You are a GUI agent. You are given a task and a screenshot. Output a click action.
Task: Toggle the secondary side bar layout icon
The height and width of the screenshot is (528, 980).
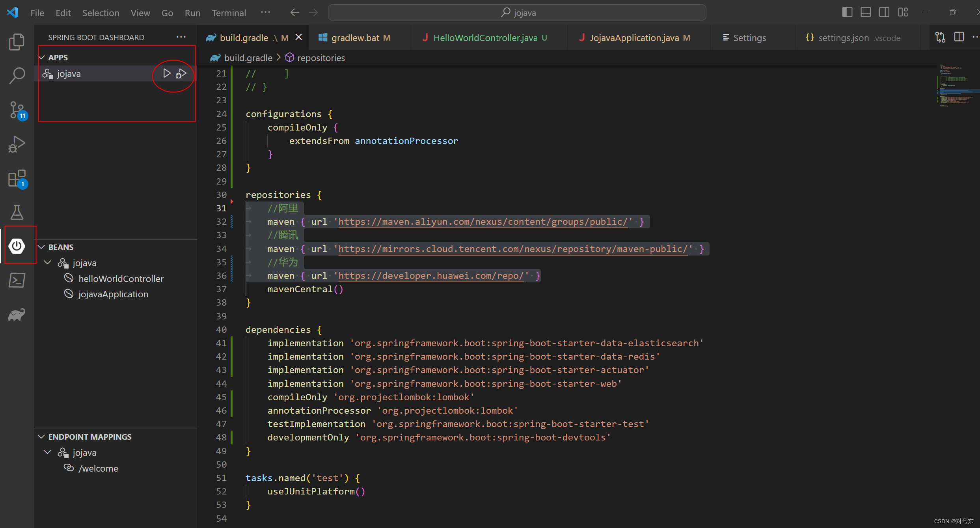[884, 12]
